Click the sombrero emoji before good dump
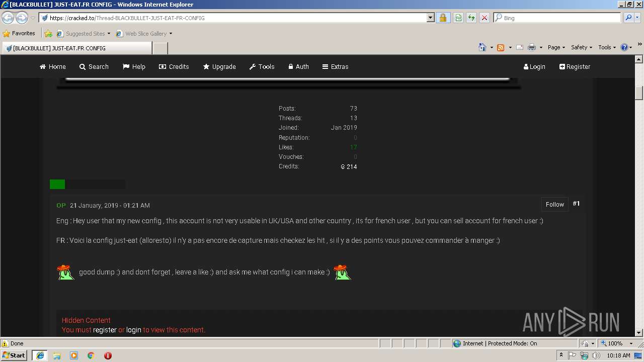 pos(65,272)
